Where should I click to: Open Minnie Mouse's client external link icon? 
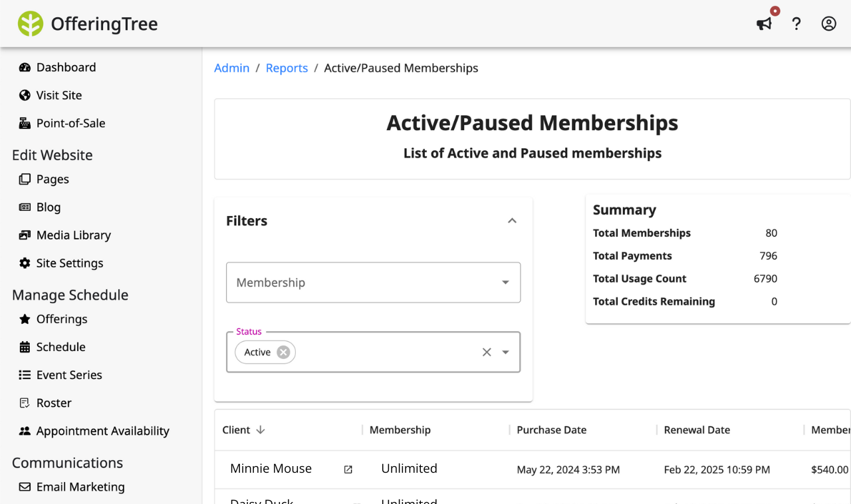point(348,469)
